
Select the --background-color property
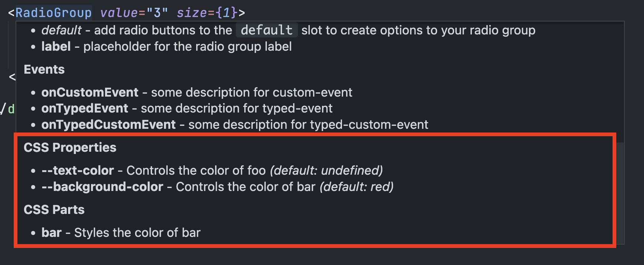(x=102, y=187)
